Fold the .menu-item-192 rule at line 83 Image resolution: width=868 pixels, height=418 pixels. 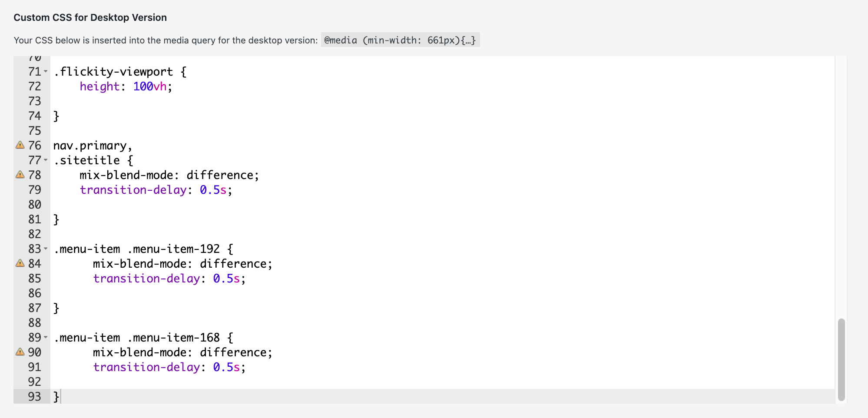[x=46, y=249]
